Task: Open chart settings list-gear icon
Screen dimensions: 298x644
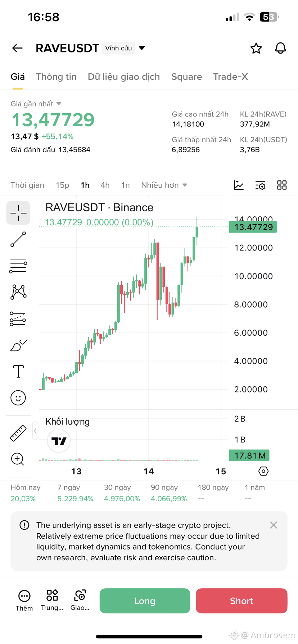Action: click(x=260, y=185)
